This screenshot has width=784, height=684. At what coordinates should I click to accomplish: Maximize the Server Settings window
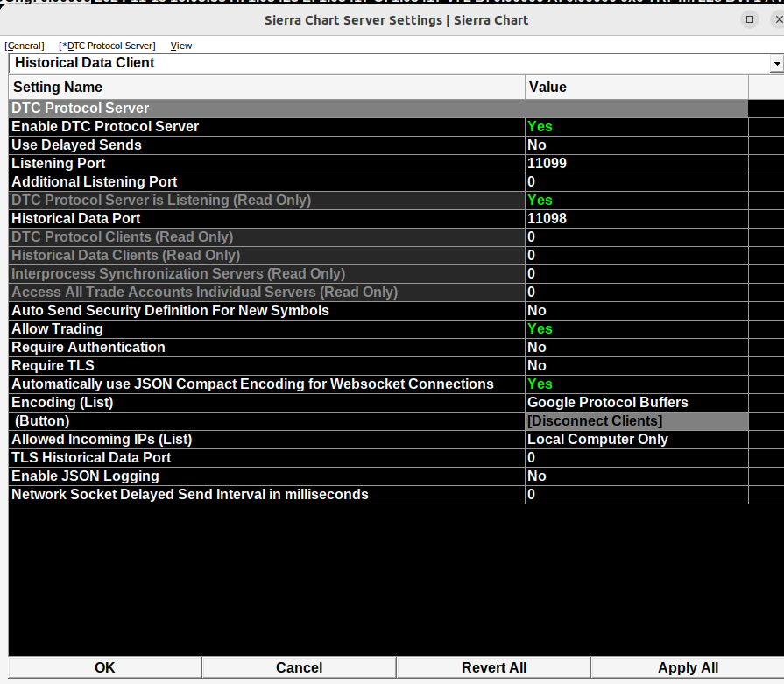(750, 19)
